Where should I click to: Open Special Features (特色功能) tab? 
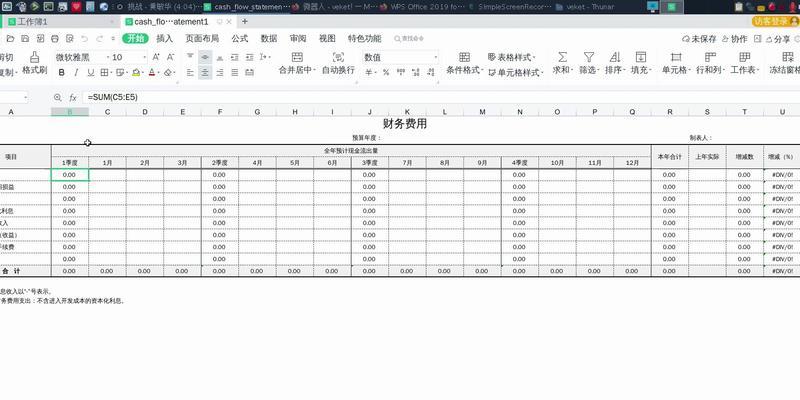(x=364, y=39)
